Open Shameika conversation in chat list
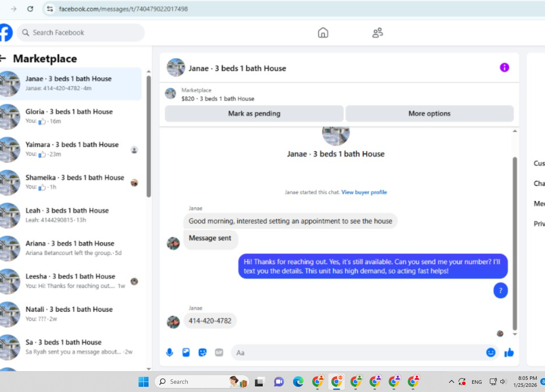The image size is (545, 392). 71,182
